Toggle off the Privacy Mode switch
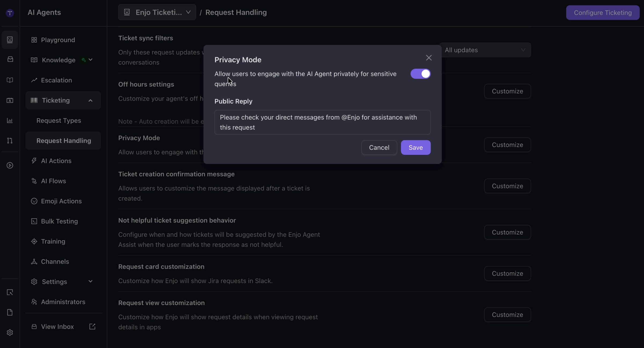 (x=420, y=74)
